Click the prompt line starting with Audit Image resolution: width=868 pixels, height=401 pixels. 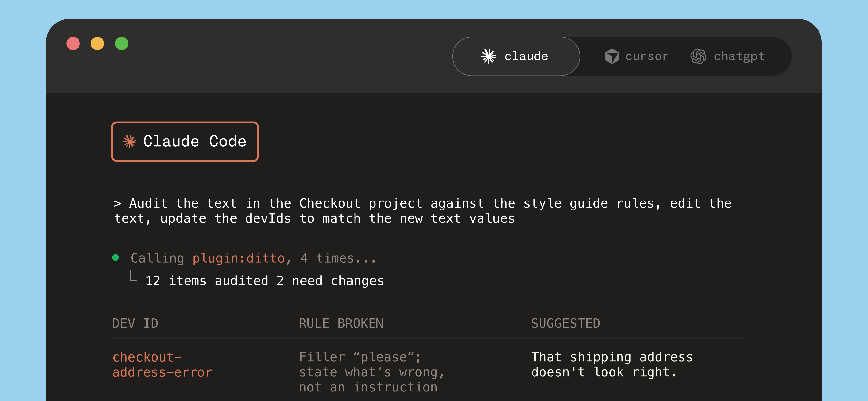point(423,211)
